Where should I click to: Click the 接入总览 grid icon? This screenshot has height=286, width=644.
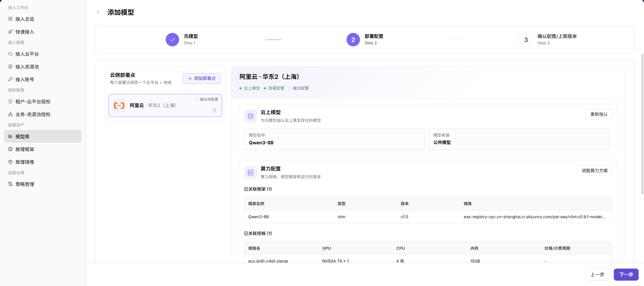point(10,19)
